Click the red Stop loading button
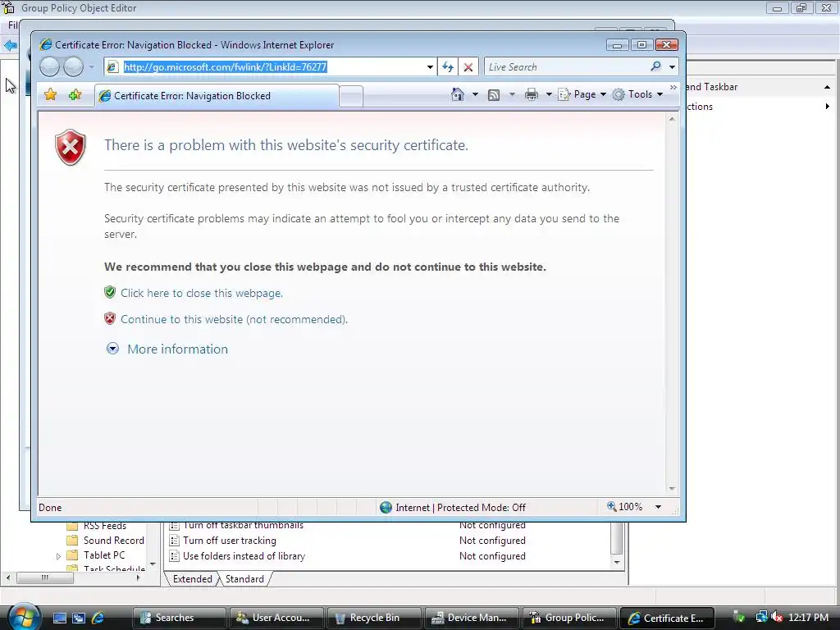The height and width of the screenshot is (630, 840). coord(468,67)
